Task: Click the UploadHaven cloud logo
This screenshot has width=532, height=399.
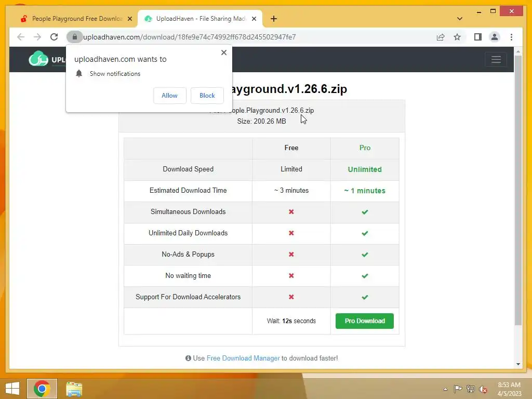Action: (x=38, y=59)
